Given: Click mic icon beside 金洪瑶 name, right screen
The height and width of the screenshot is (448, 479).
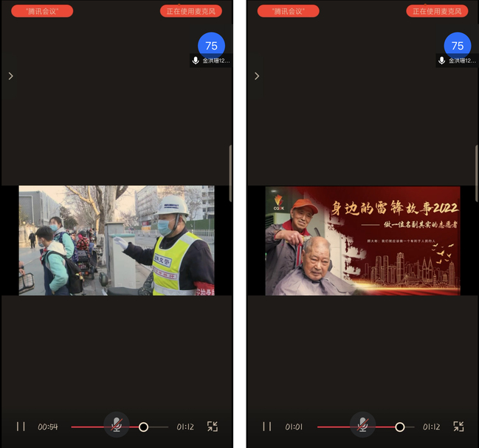Looking at the screenshot, I should (x=441, y=61).
